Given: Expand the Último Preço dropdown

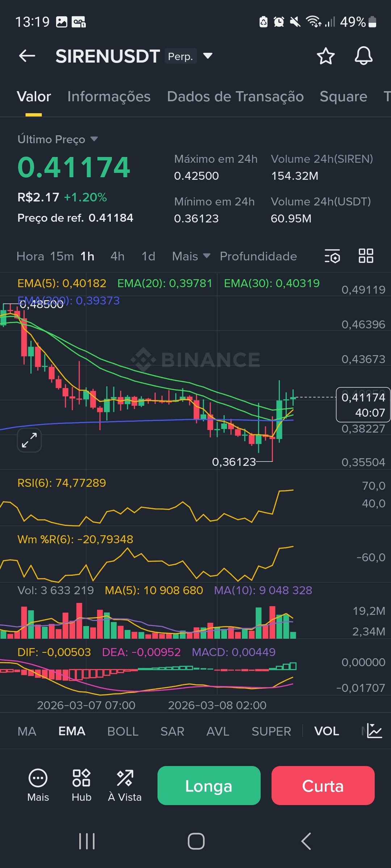Looking at the screenshot, I should [x=94, y=139].
